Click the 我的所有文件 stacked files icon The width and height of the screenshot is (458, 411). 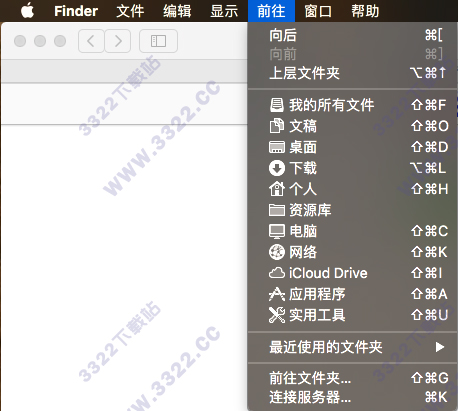pos(277,105)
